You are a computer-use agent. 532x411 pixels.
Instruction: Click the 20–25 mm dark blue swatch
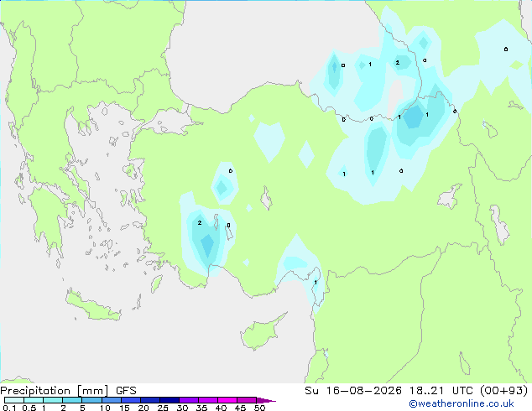[x=149, y=400]
